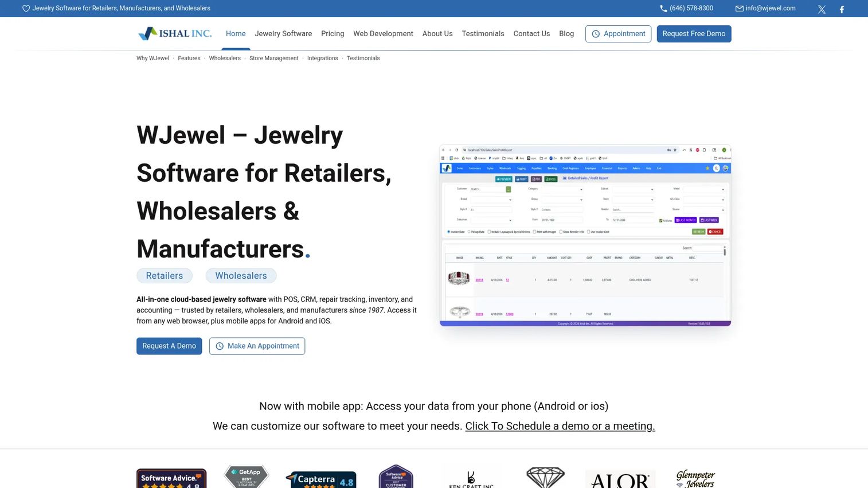
Task: Open the Facebook social icon
Action: [x=842, y=9]
